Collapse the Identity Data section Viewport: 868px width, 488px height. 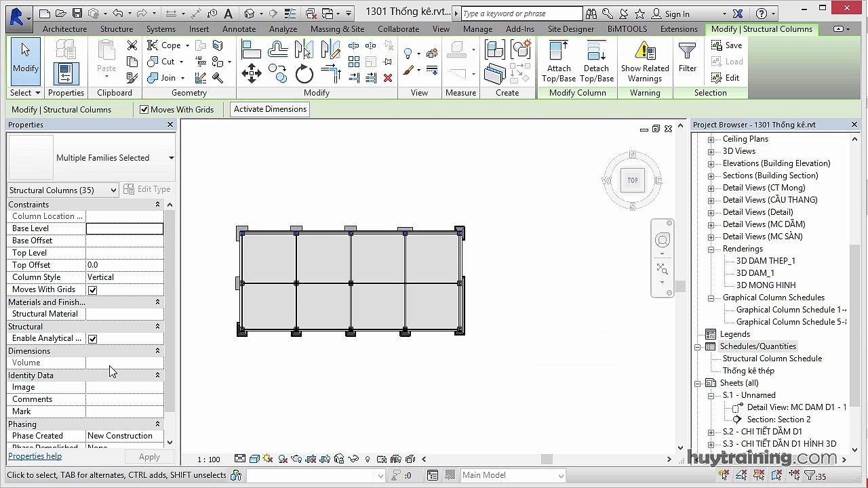click(x=157, y=375)
